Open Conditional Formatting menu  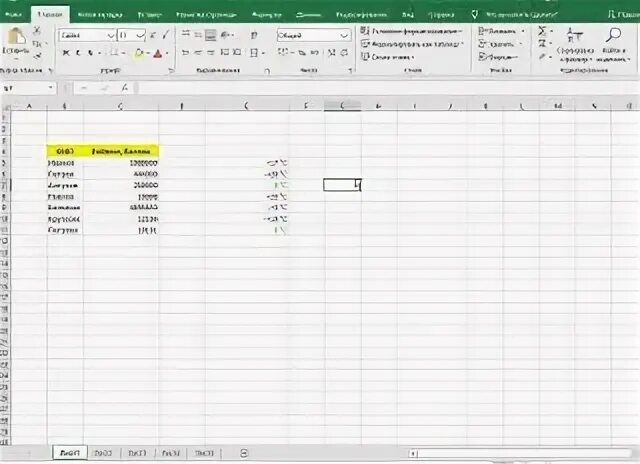[x=411, y=31]
